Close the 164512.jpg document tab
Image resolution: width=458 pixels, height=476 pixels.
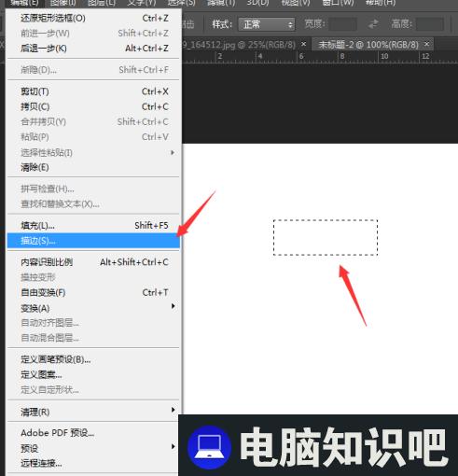(x=303, y=44)
